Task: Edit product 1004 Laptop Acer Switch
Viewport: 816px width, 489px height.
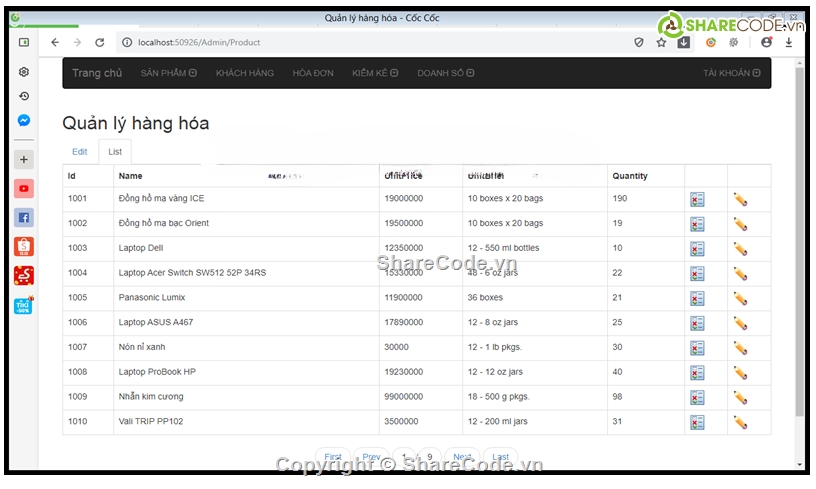Action: click(741, 274)
